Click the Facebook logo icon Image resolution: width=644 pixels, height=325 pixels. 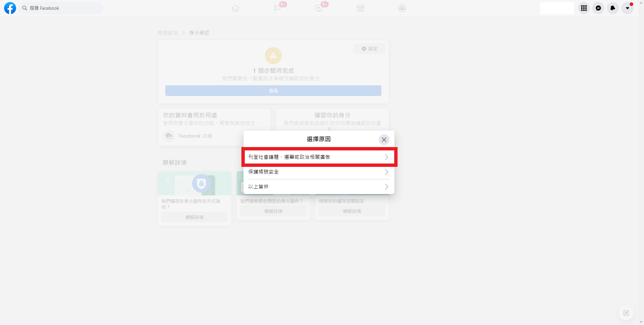click(x=10, y=8)
